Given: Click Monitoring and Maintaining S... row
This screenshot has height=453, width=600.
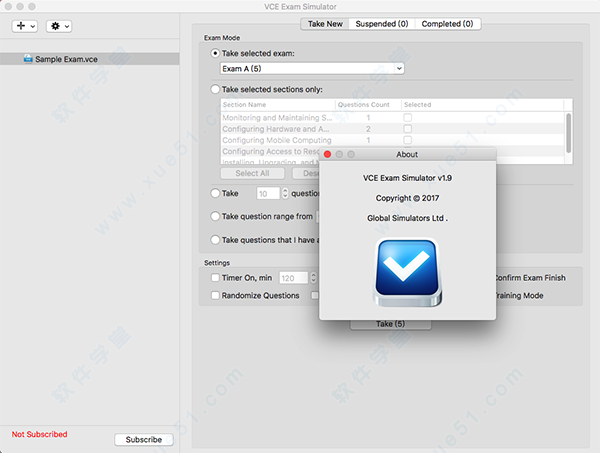Looking at the screenshot, I should [x=393, y=117].
